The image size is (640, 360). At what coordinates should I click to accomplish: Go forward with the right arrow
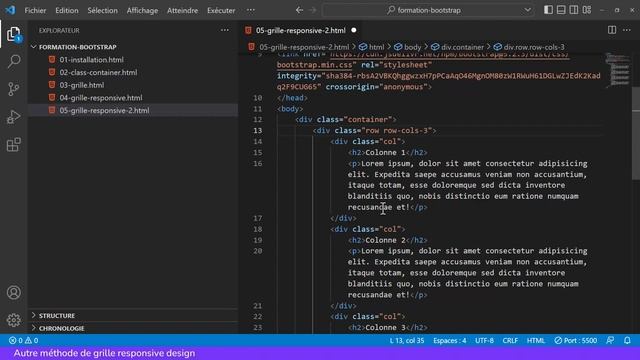pos(313,10)
